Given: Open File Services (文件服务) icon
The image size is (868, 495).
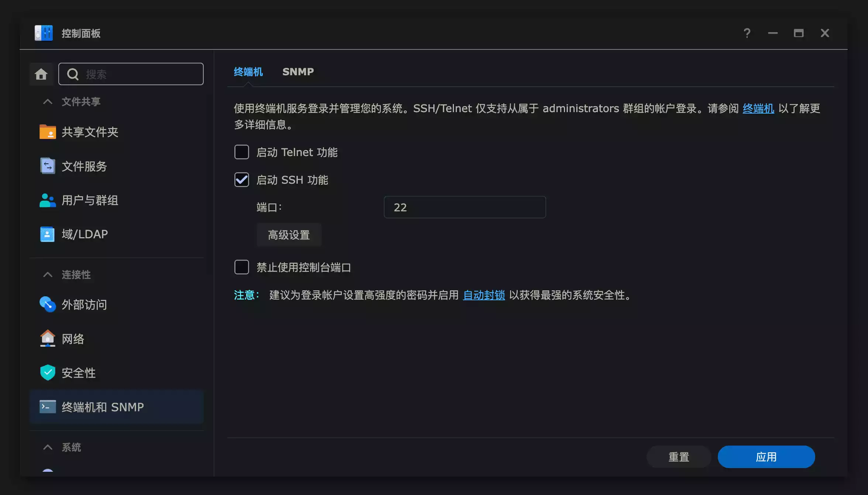Looking at the screenshot, I should pyautogui.click(x=48, y=166).
